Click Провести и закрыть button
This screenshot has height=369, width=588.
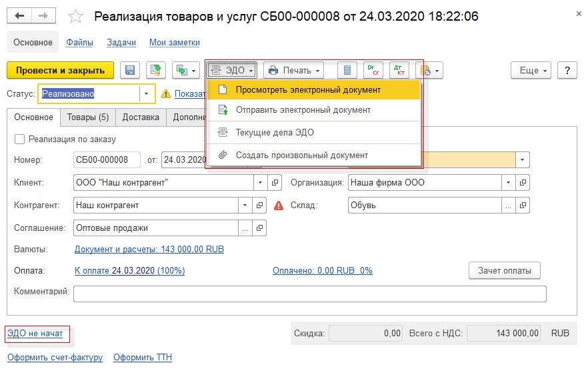pos(60,70)
